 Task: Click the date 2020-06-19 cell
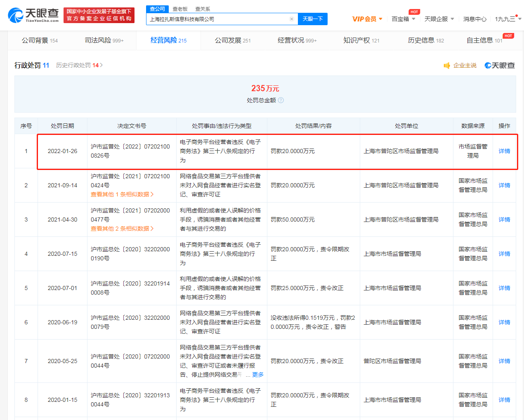click(x=62, y=322)
